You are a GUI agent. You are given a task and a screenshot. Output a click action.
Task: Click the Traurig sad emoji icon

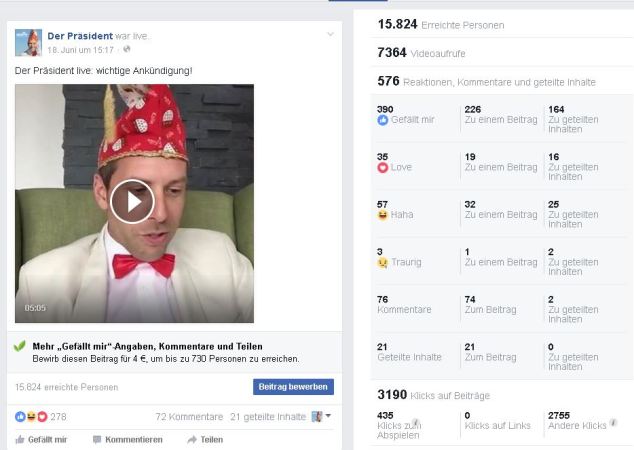[x=383, y=263]
